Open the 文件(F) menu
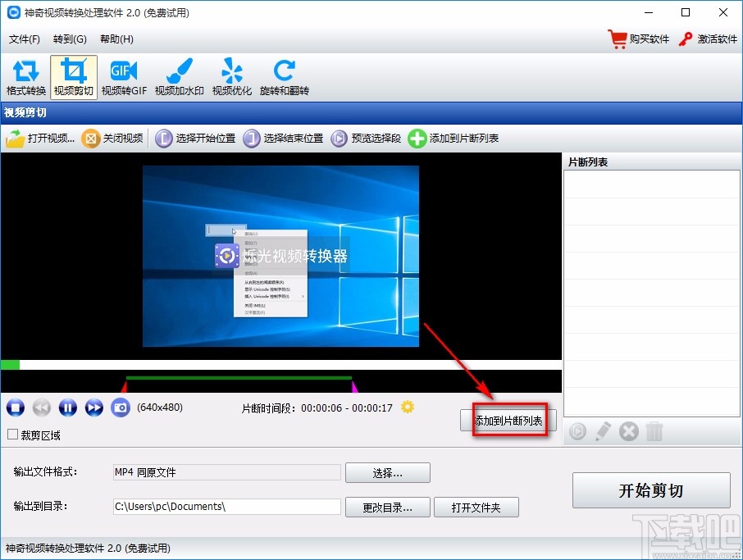Viewport: 743px width, 560px height. point(24,39)
